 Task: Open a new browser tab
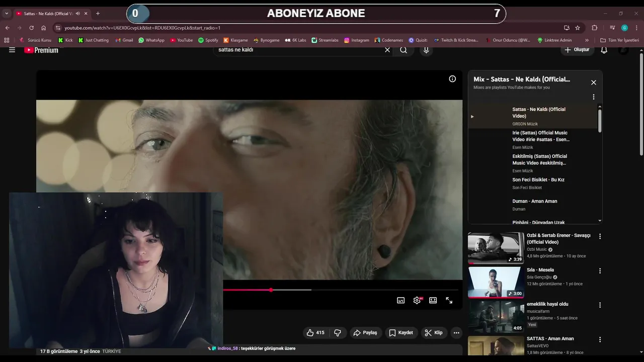(x=98, y=14)
